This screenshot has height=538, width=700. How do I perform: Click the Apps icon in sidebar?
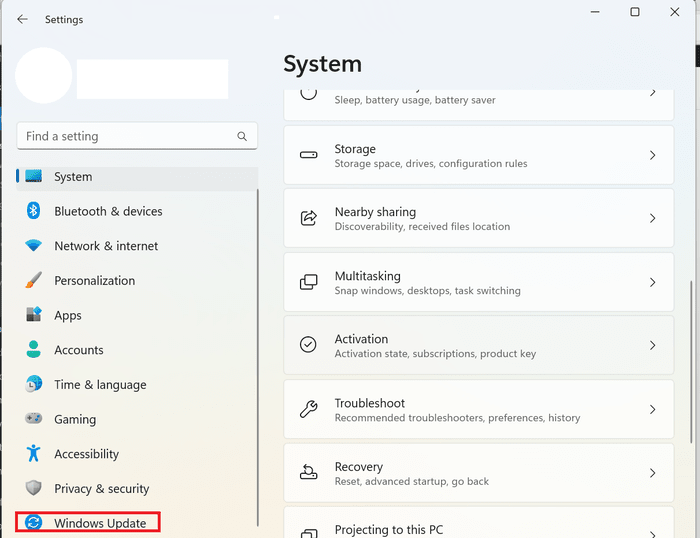coord(33,314)
